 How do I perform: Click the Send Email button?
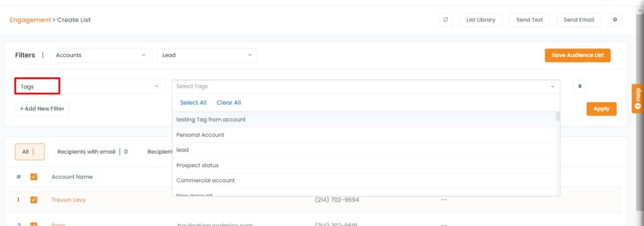click(x=579, y=19)
